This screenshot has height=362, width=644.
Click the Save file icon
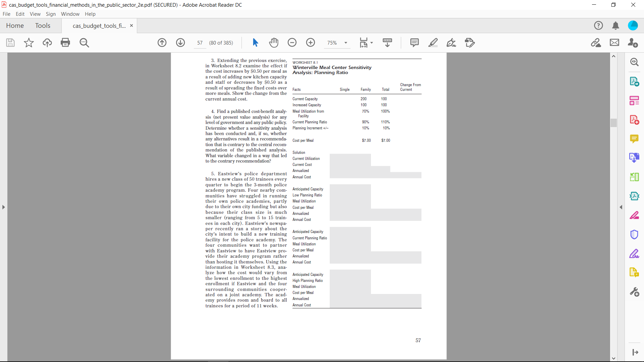10,43
